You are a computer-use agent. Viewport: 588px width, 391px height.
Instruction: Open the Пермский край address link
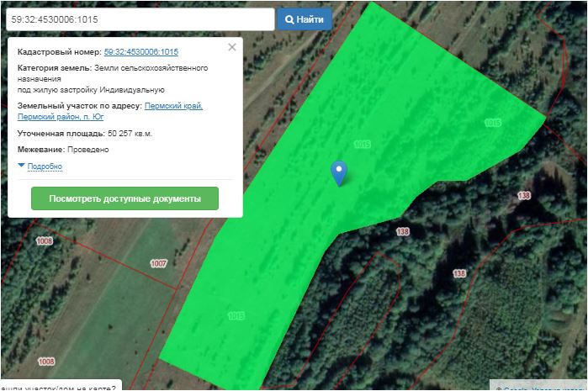[173, 106]
